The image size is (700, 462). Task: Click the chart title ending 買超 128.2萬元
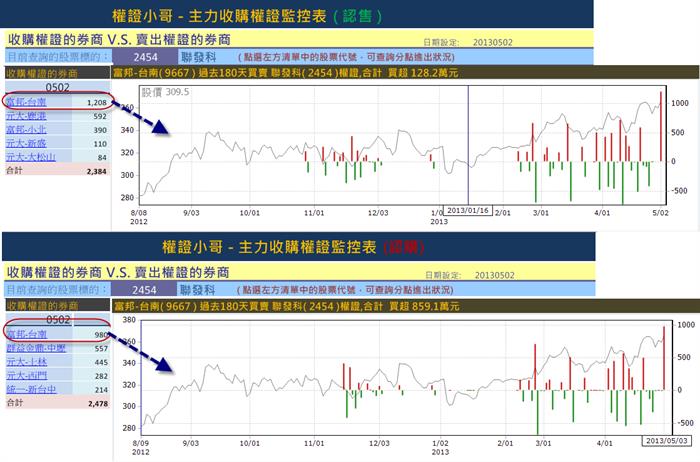(x=286, y=73)
